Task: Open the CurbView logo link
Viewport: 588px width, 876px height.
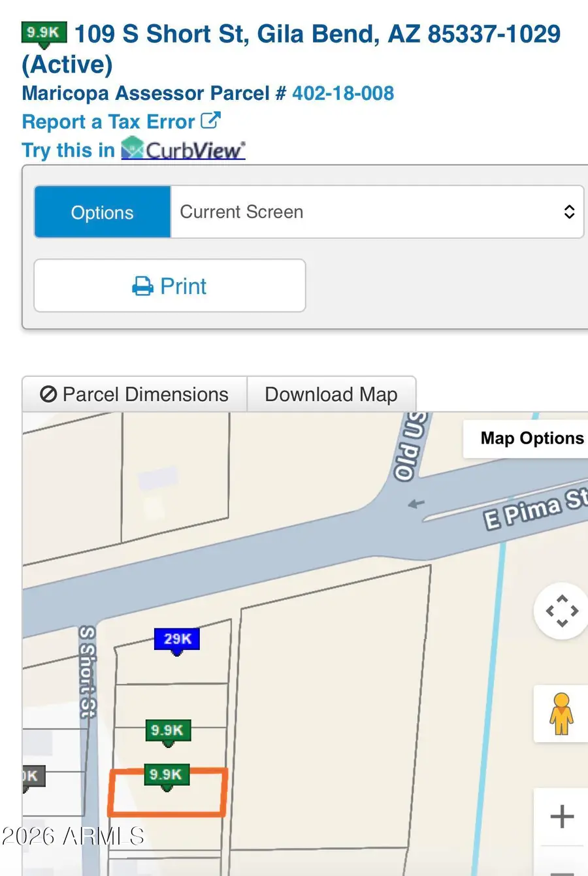Action: tap(184, 149)
